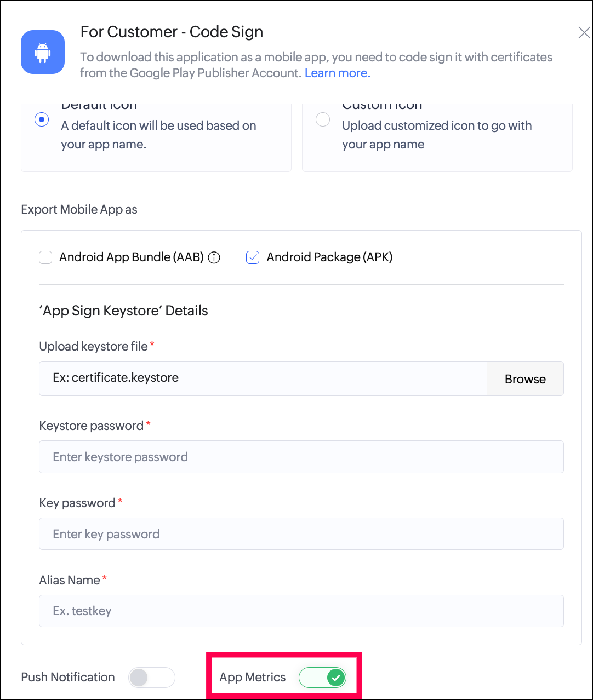Screen dimensions: 593x700
Task: Click the Default icon option card description
Action: (x=158, y=135)
